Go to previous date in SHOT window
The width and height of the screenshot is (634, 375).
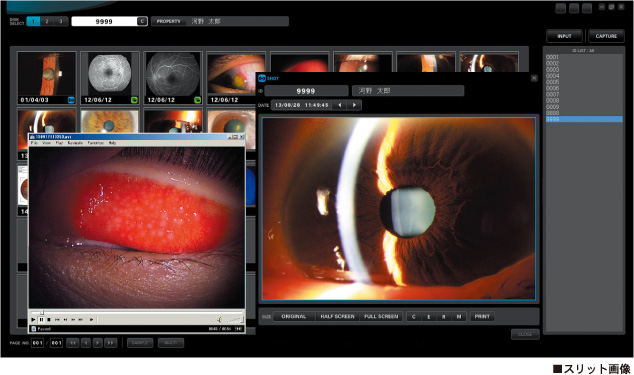point(340,105)
